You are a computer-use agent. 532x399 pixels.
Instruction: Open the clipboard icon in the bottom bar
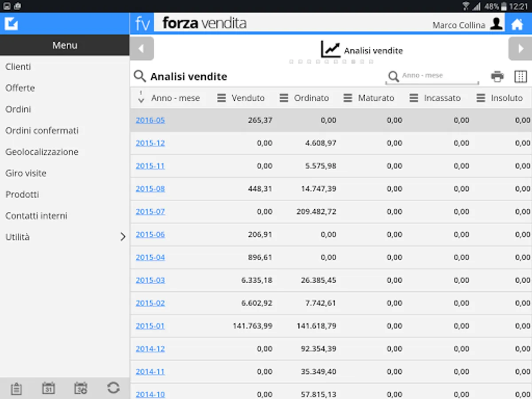16,389
